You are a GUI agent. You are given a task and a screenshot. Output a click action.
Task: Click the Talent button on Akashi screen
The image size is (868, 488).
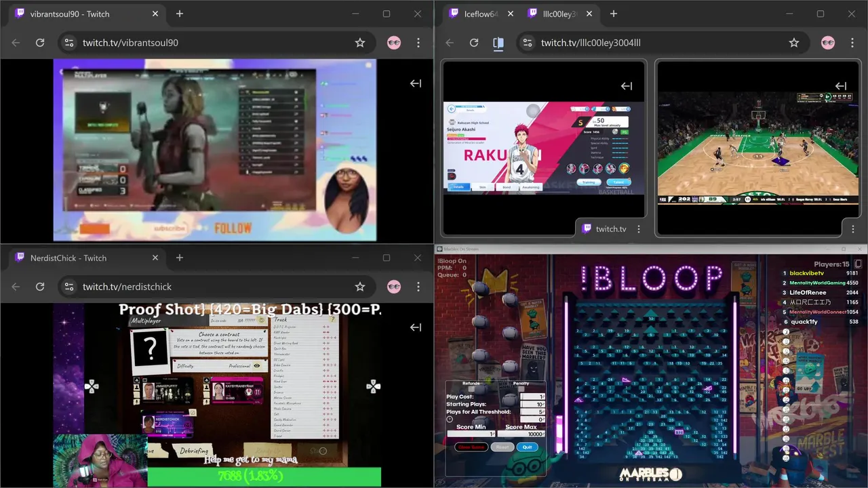(x=618, y=182)
